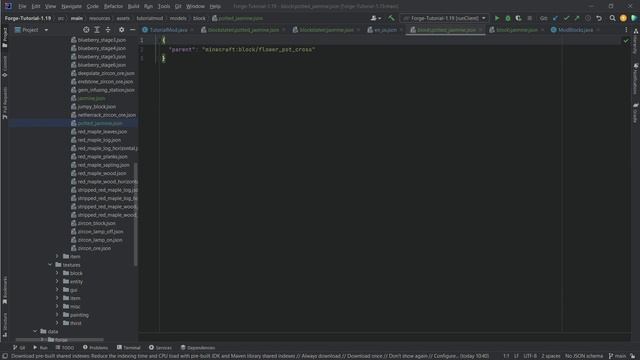Expand the textures block folder

coord(57,273)
